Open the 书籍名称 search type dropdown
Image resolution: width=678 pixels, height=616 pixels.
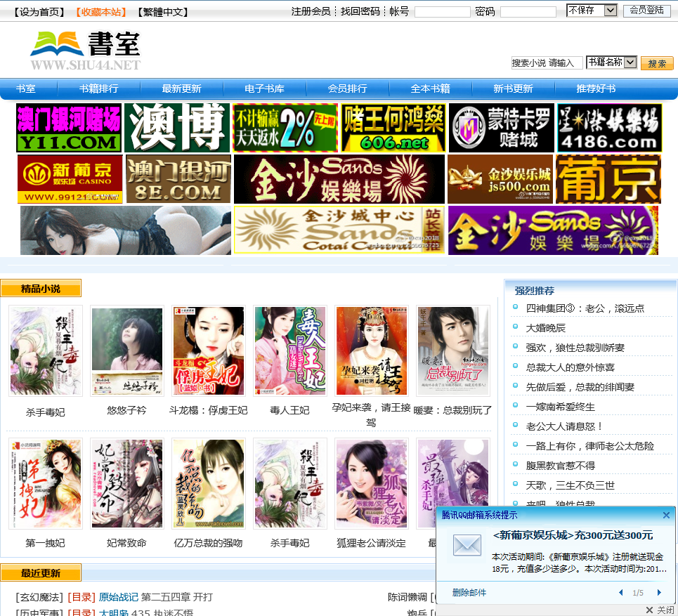(611, 63)
